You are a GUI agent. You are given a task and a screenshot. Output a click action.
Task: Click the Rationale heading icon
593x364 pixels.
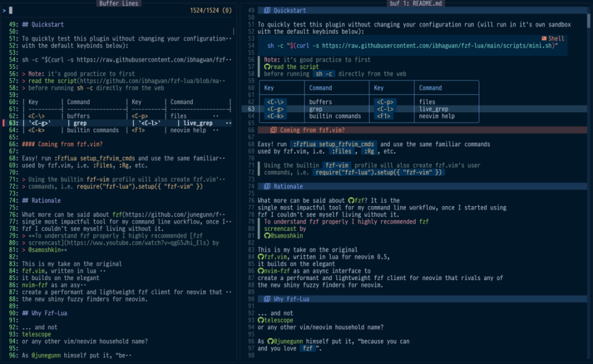coord(267,186)
